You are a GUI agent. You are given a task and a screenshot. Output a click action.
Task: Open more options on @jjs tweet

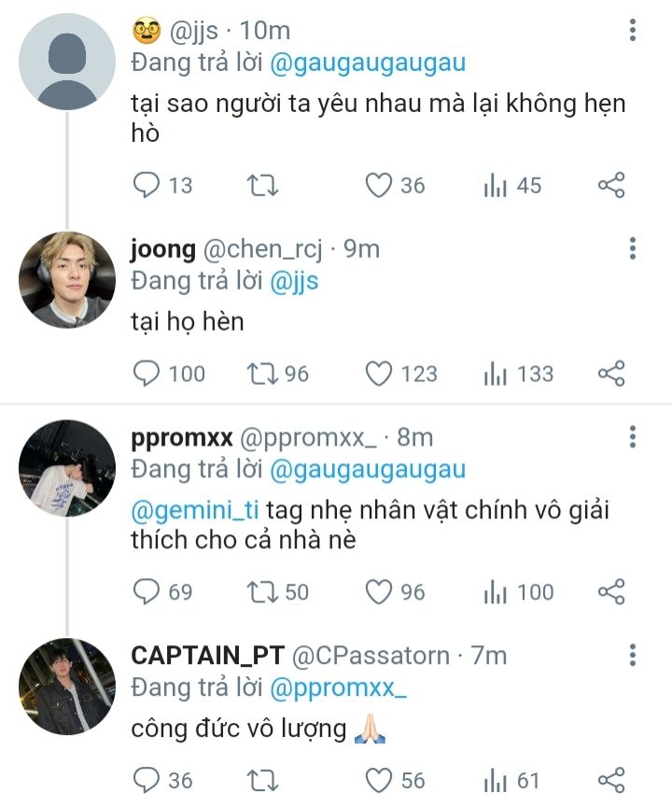633,31
